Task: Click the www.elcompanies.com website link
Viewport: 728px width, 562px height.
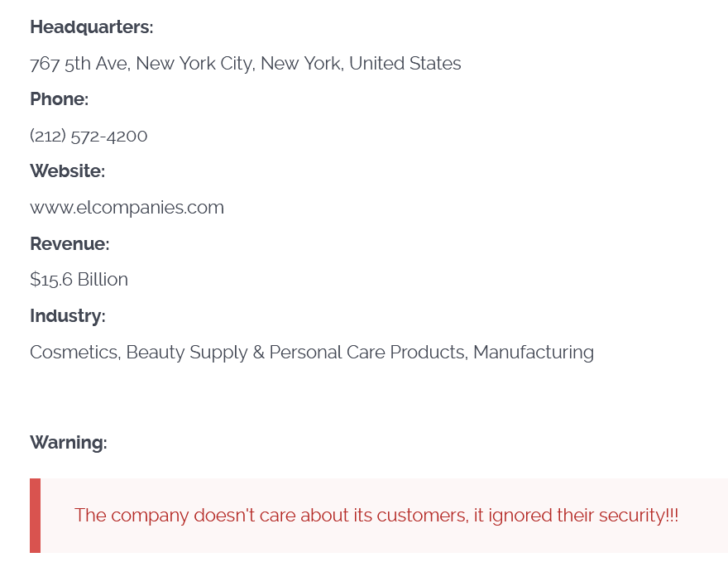Action: pos(127,207)
